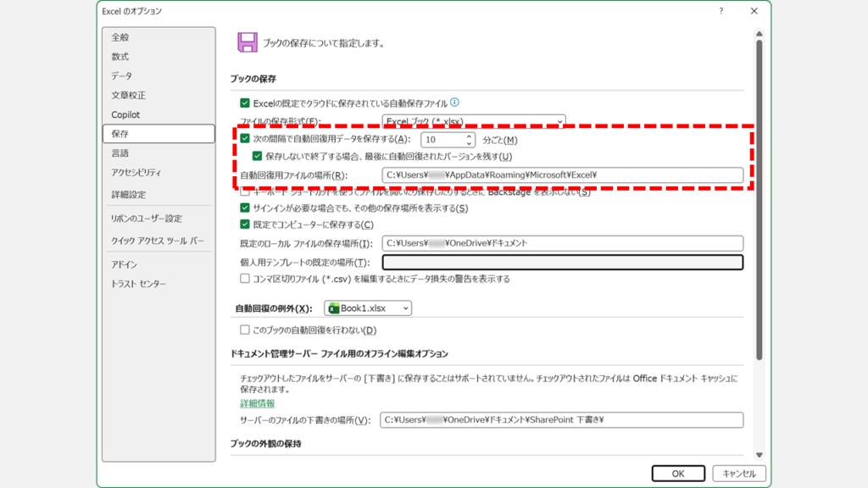Click the personal templates location field
The image size is (868, 488).
point(563,263)
